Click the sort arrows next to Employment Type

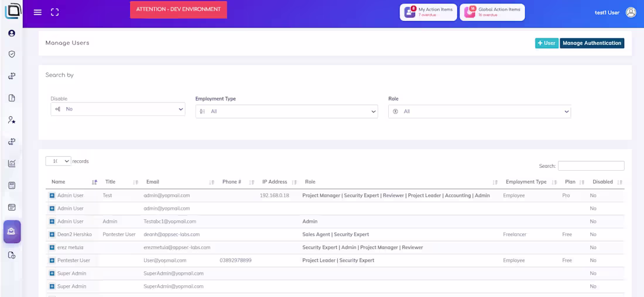coord(554,182)
